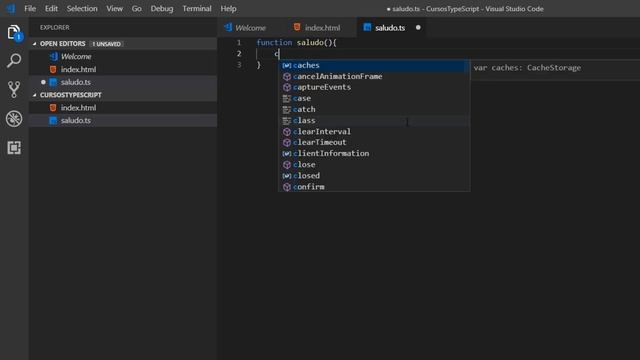Click the 1 UNSAVED badge

coord(107,44)
